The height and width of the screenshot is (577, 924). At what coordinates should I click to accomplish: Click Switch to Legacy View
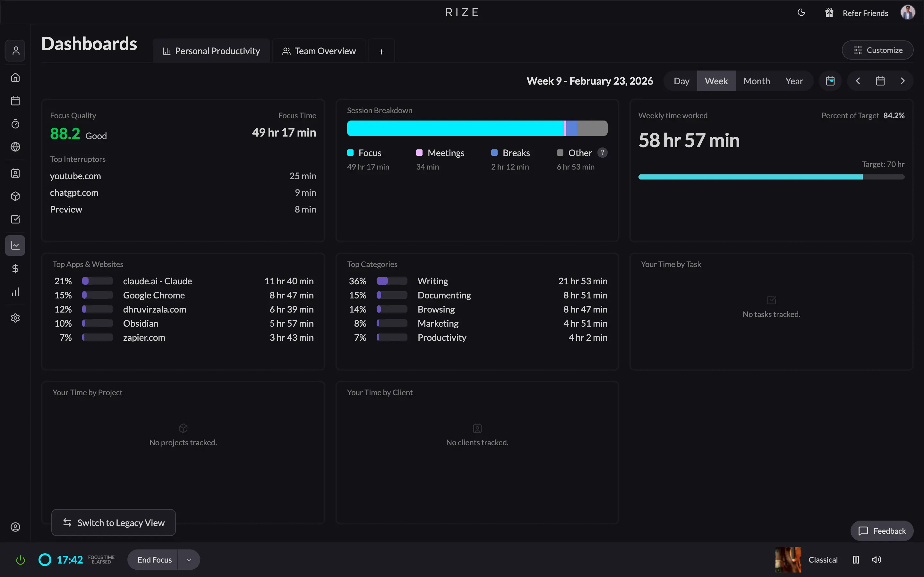click(113, 523)
